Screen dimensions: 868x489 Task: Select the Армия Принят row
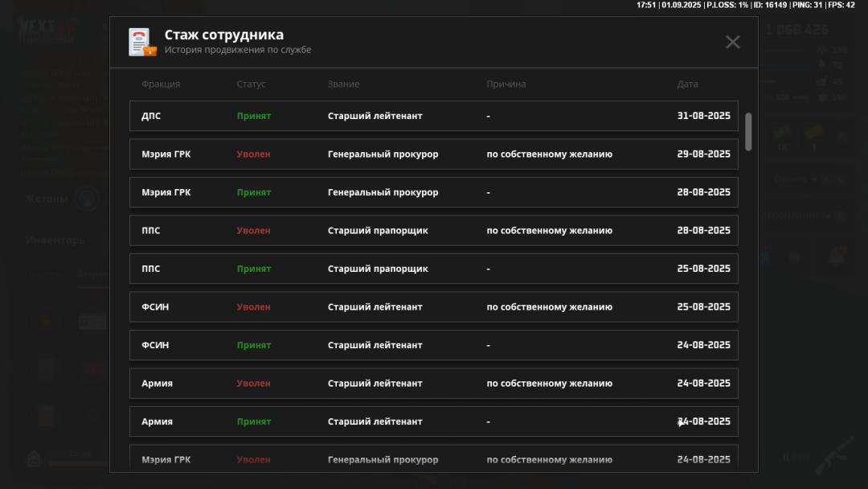tap(433, 421)
